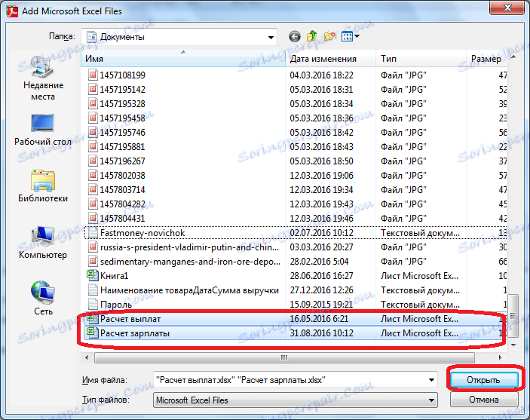Click horizontal scrollbar right arrow

pos(501,357)
